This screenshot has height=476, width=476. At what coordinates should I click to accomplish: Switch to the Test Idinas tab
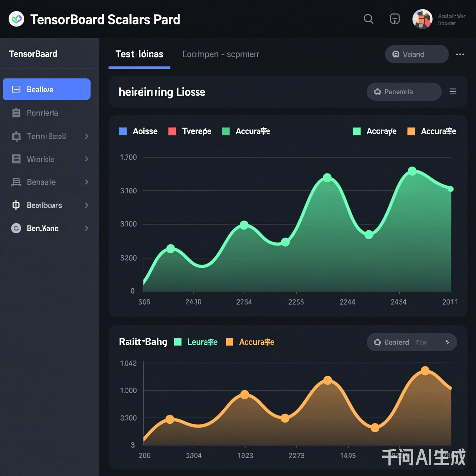pos(139,54)
